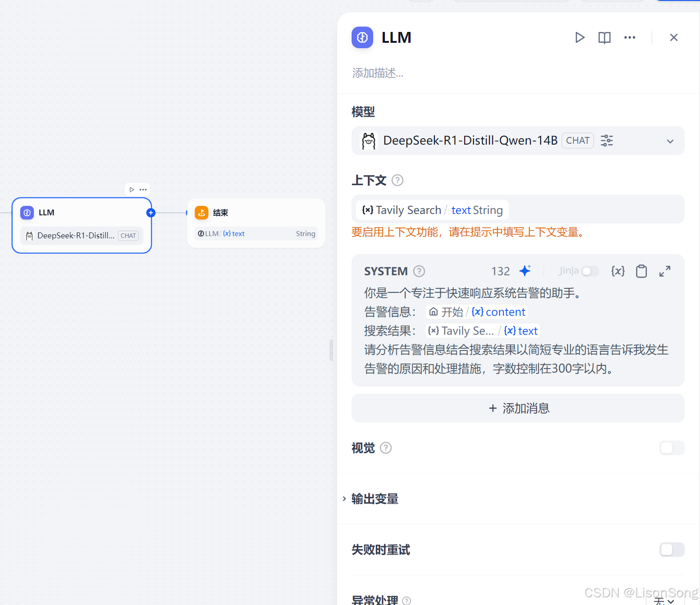The width and height of the screenshot is (700, 605).
Task: Show help tooltip for 上下文
Action: (x=397, y=180)
